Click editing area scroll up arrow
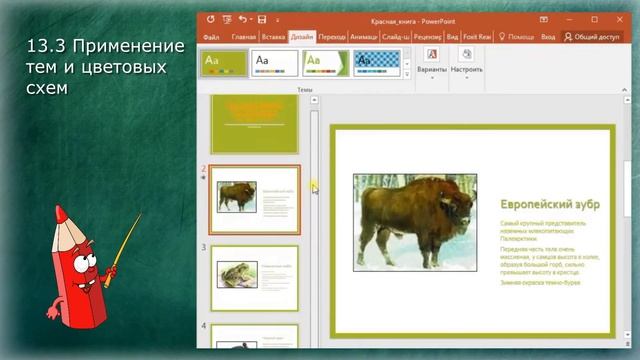Viewport: 640px width, 360px height. coord(627,100)
